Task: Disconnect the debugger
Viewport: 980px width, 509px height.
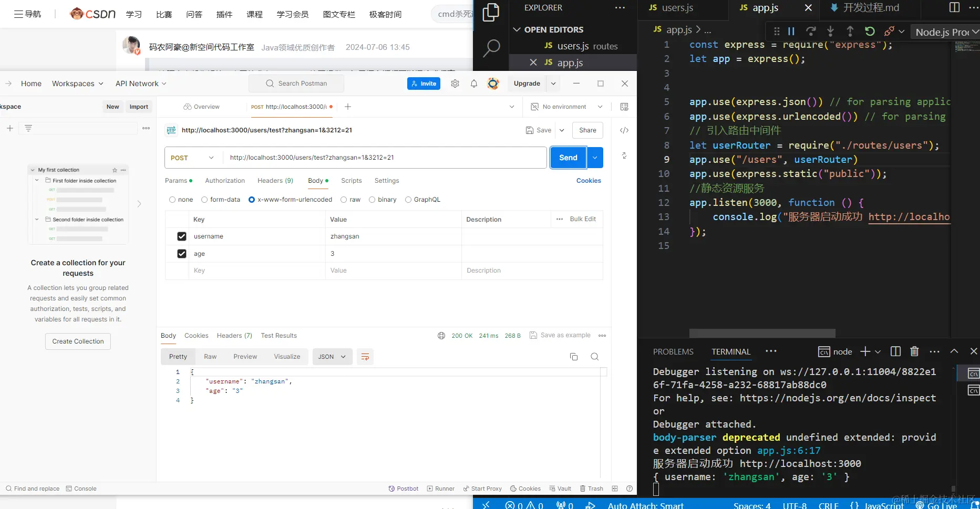Action: click(889, 32)
